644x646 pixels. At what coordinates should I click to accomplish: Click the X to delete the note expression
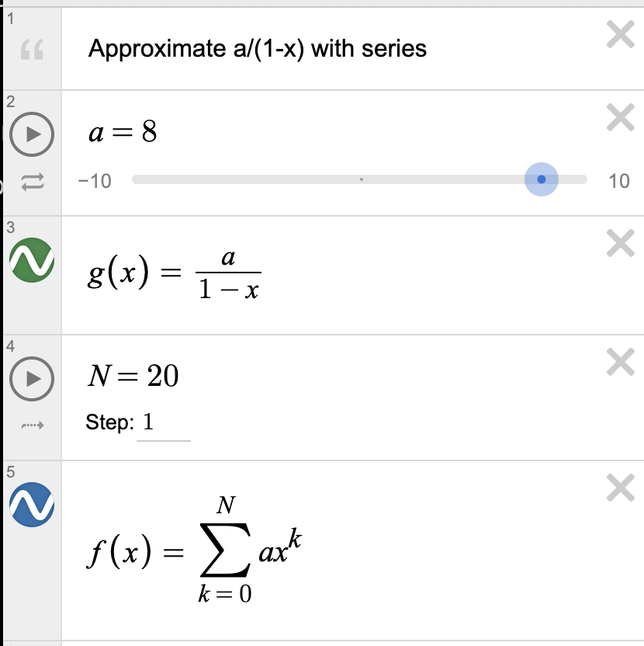pos(620,34)
